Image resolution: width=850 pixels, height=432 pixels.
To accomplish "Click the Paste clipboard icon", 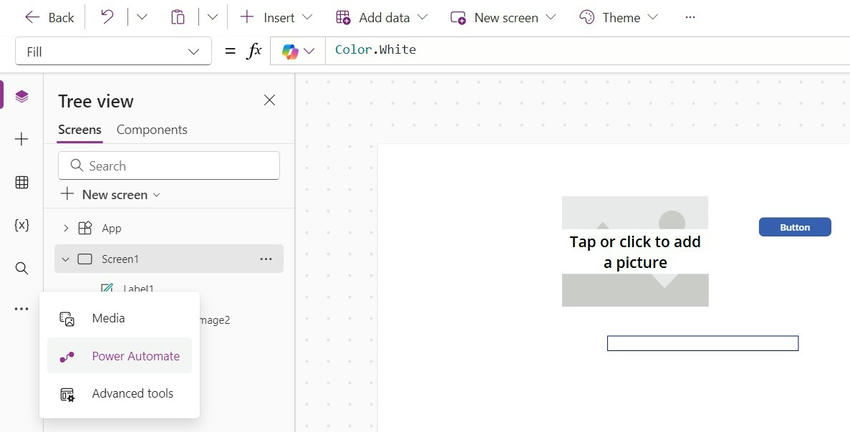I will [178, 17].
